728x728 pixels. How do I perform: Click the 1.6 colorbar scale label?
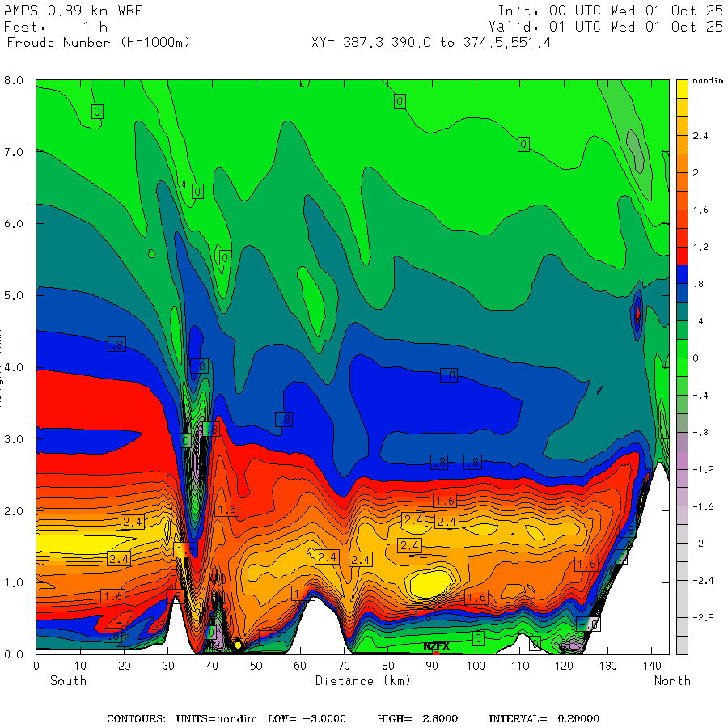700,210
